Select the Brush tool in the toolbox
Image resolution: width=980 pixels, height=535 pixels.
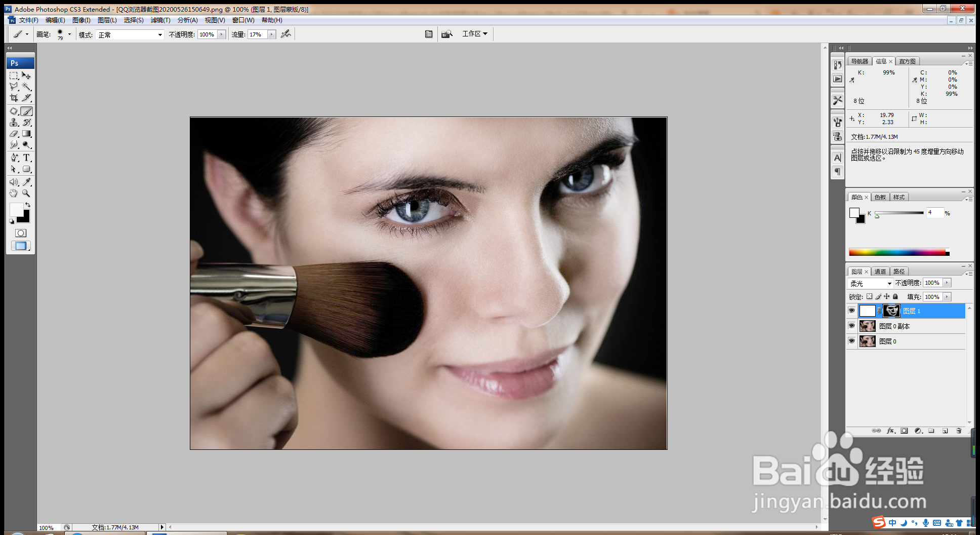click(26, 111)
